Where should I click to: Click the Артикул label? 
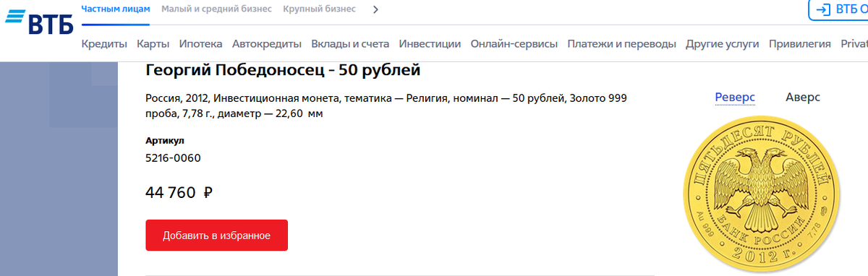click(x=165, y=140)
